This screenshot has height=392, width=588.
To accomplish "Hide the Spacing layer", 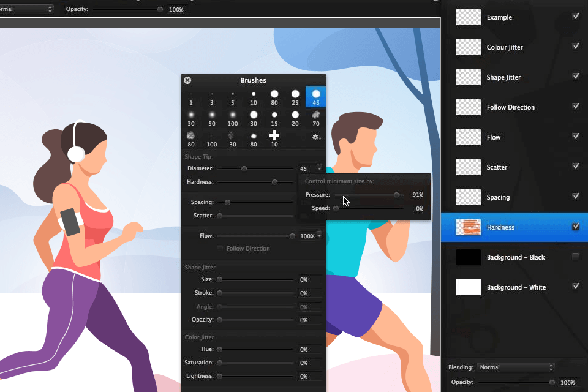I will tap(576, 196).
